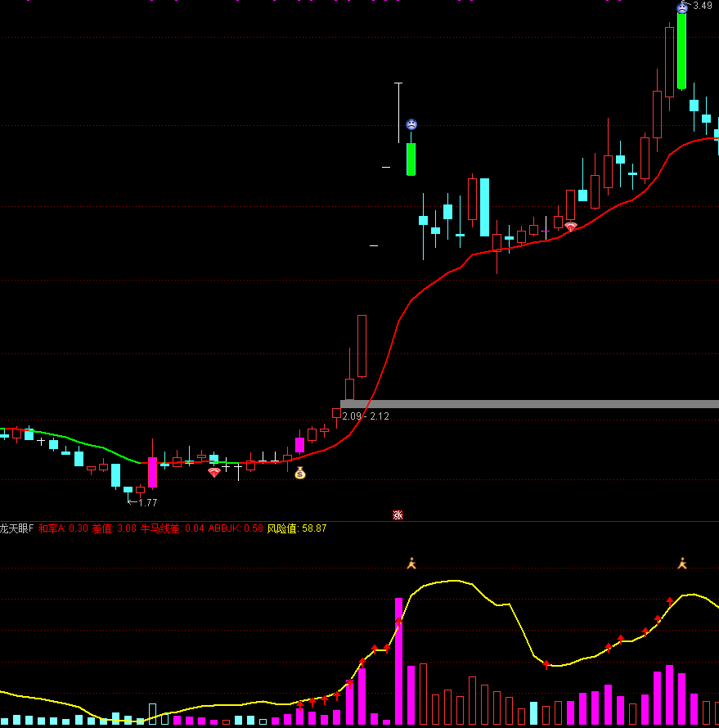Click the running figure icon above the later yellow-line peak
This screenshot has height=728, width=719.
(682, 564)
